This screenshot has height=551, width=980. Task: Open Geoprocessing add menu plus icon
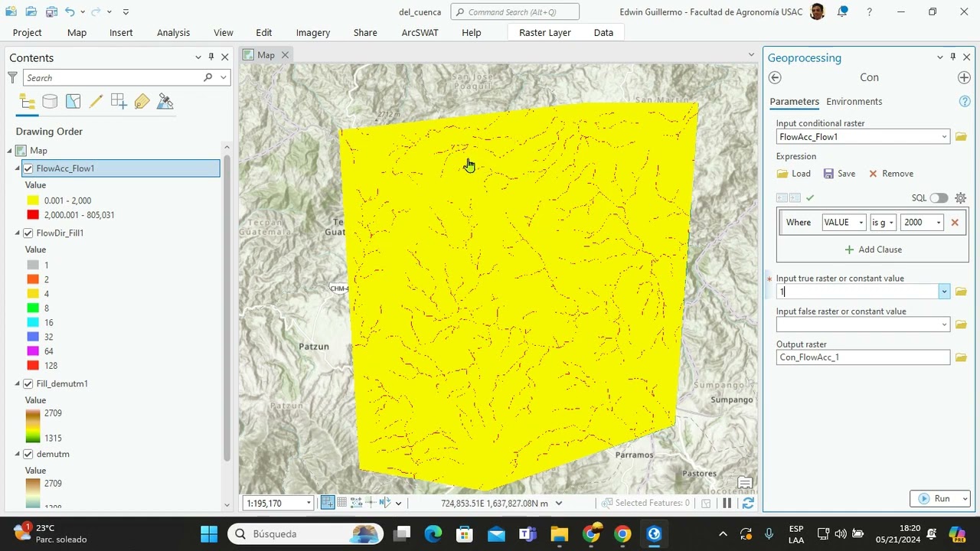pos(964,77)
